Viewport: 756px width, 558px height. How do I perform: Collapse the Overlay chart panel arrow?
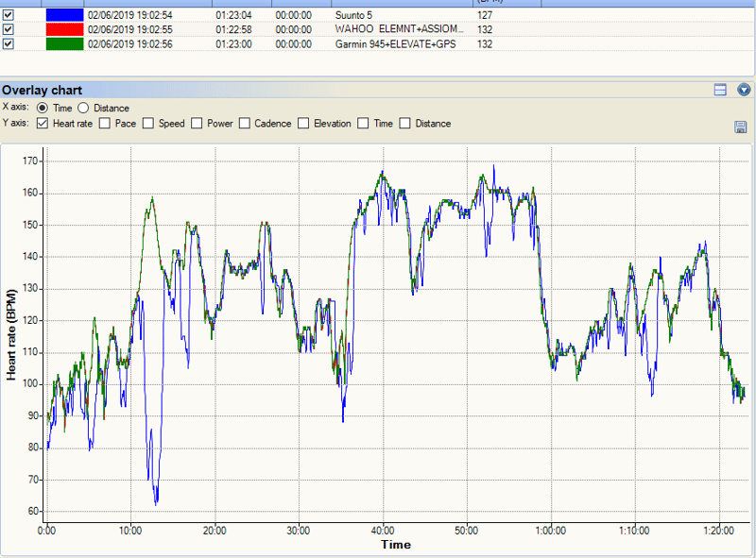tap(744, 90)
